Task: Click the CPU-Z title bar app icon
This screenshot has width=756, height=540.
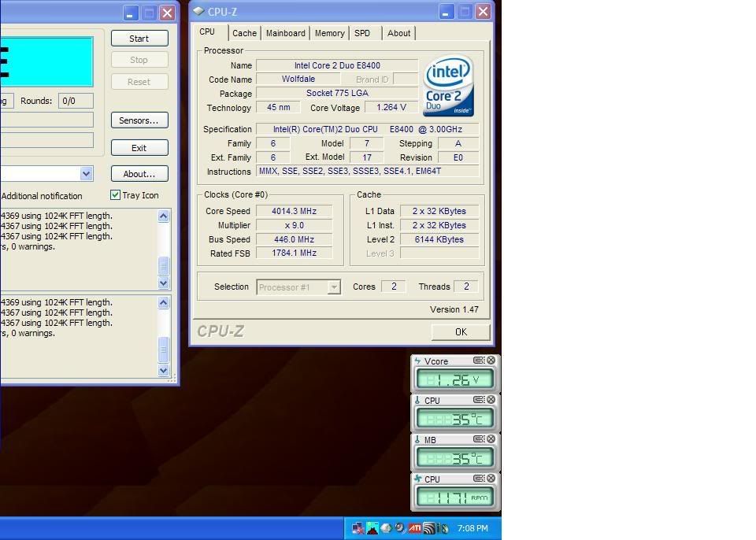Action: (x=198, y=11)
